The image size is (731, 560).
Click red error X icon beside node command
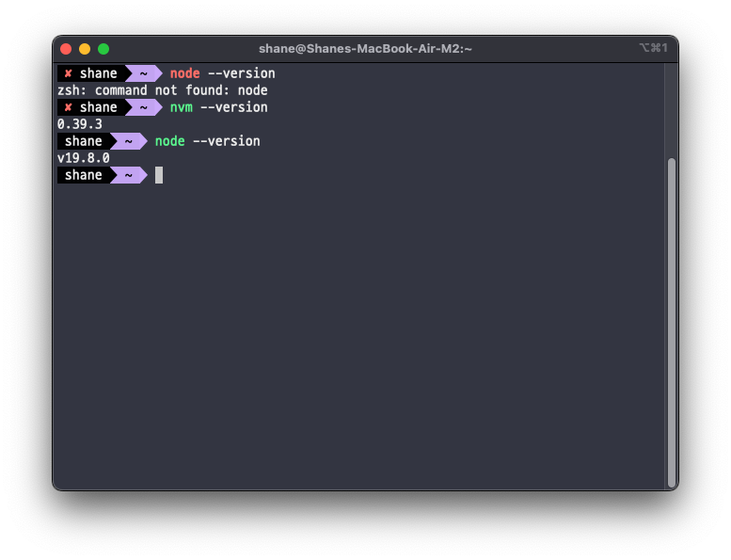tap(68, 73)
